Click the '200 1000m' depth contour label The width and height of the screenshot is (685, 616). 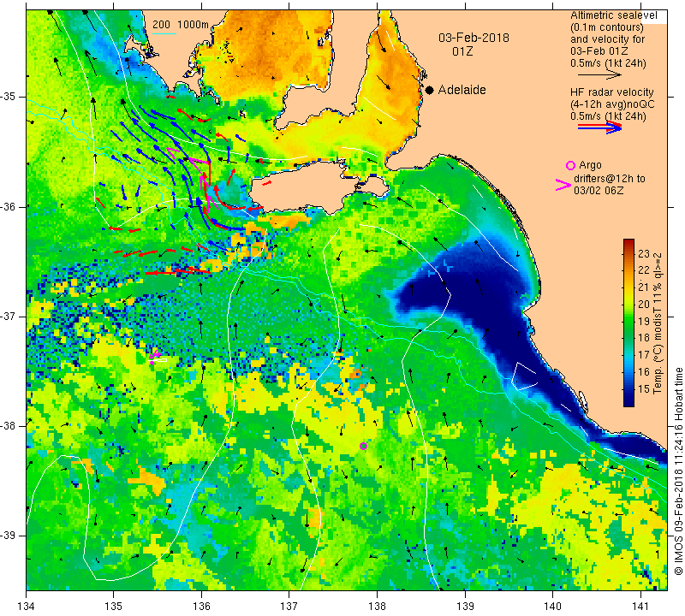[181, 25]
